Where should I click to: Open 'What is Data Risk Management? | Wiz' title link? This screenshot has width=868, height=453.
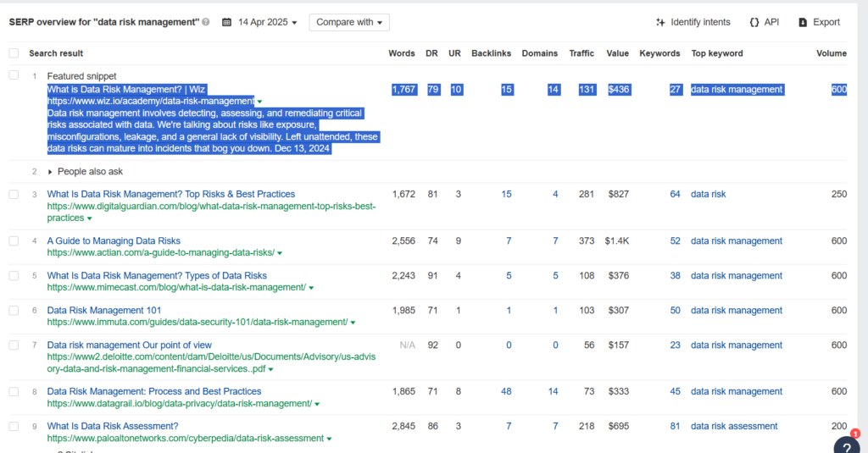[125, 90]
